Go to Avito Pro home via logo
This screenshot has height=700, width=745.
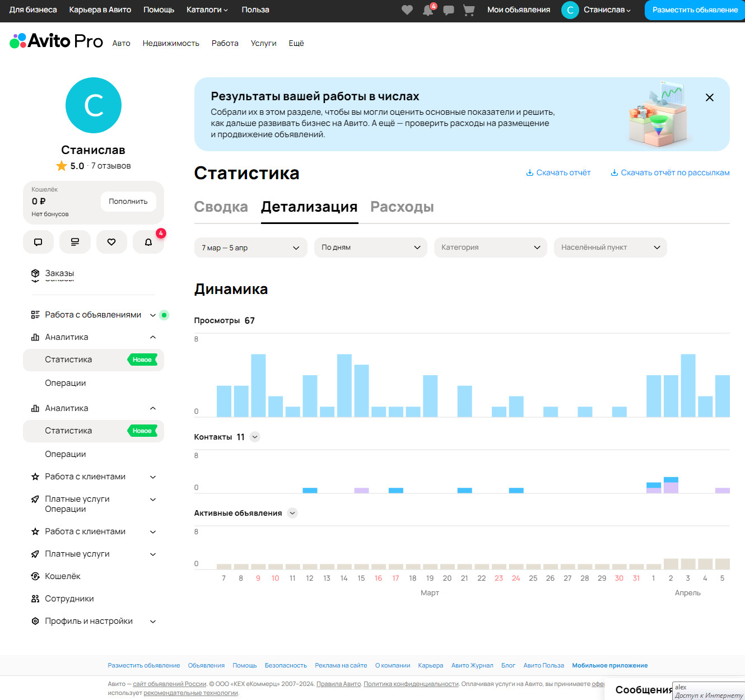[57, 41]
